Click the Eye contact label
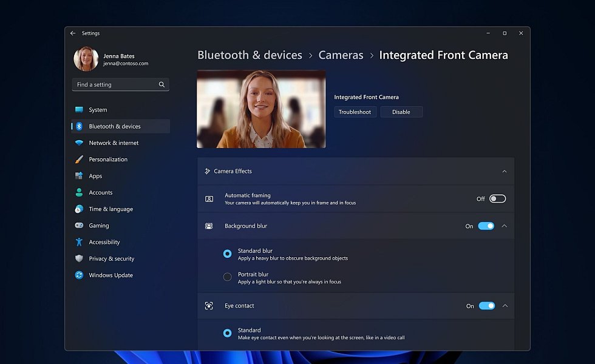Image resolution: width=595 pixels, height=364 pixels. 239,306
